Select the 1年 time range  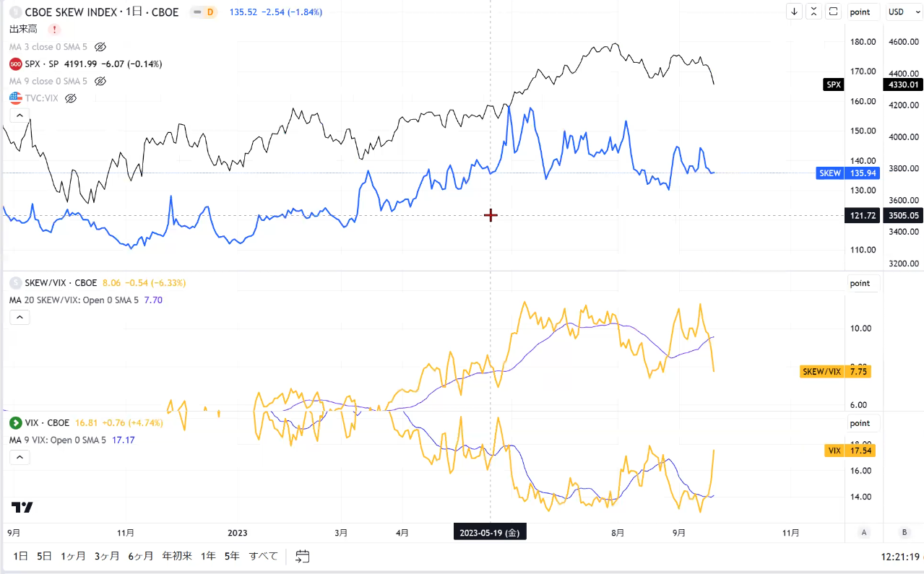[x=208, y=556]
